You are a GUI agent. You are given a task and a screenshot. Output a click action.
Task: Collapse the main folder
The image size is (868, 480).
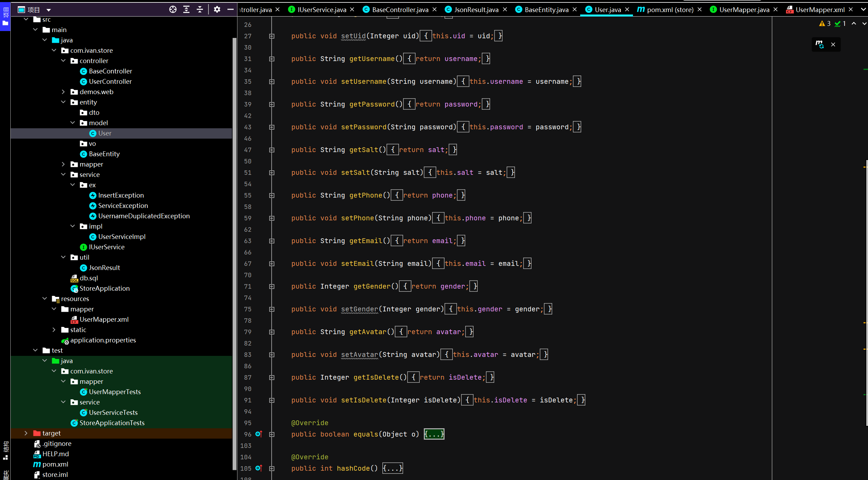[36, 30]
